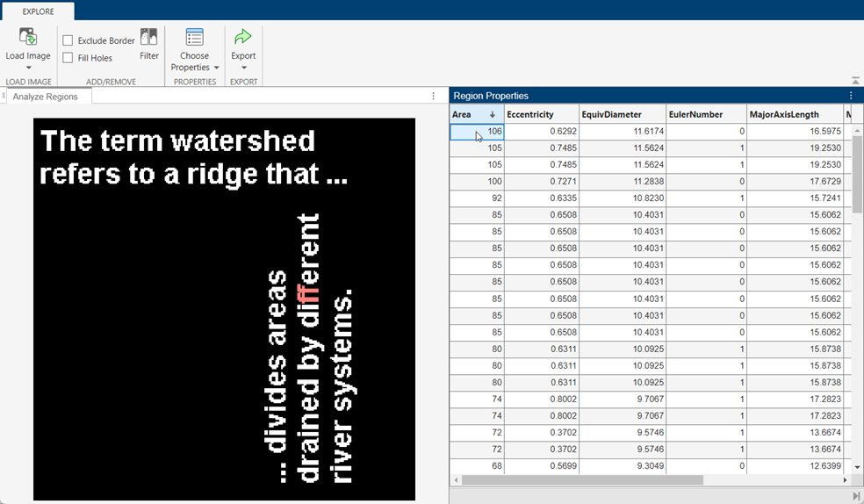
Task: Click the vertical scrollbar up arrow
Action: point(857,131)
